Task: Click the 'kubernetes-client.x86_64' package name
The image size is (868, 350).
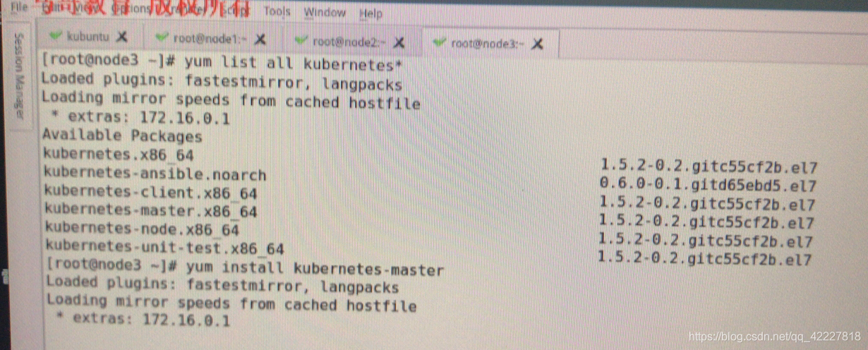Action: tap(150, 192)
